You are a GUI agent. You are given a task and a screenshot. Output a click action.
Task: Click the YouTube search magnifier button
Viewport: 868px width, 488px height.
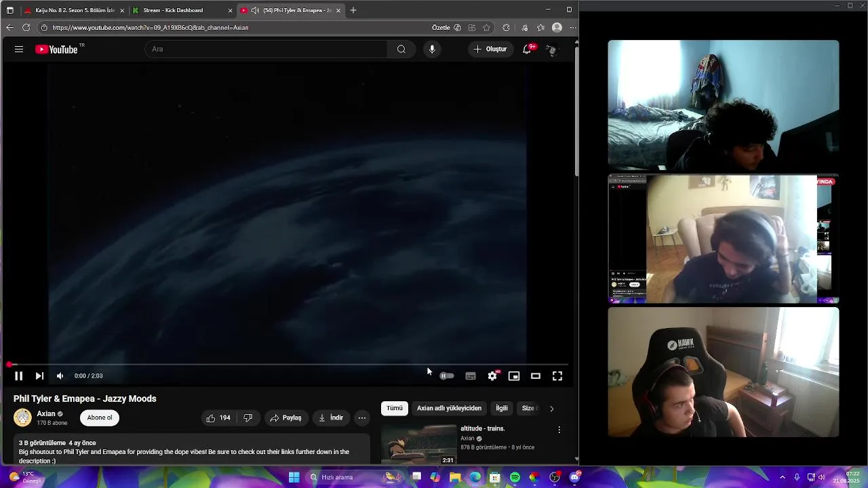pos(401,49)
